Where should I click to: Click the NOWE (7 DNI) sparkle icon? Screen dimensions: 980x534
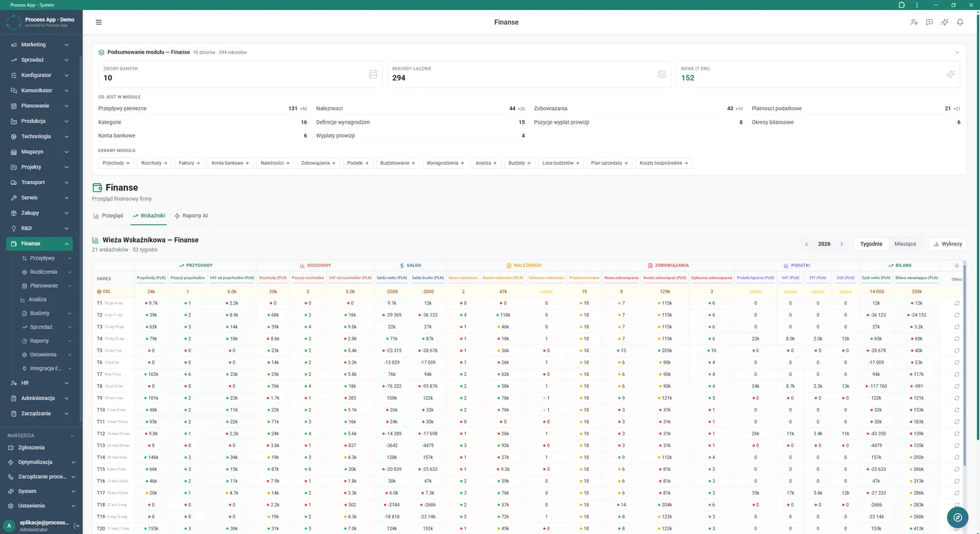click(951, 74)
